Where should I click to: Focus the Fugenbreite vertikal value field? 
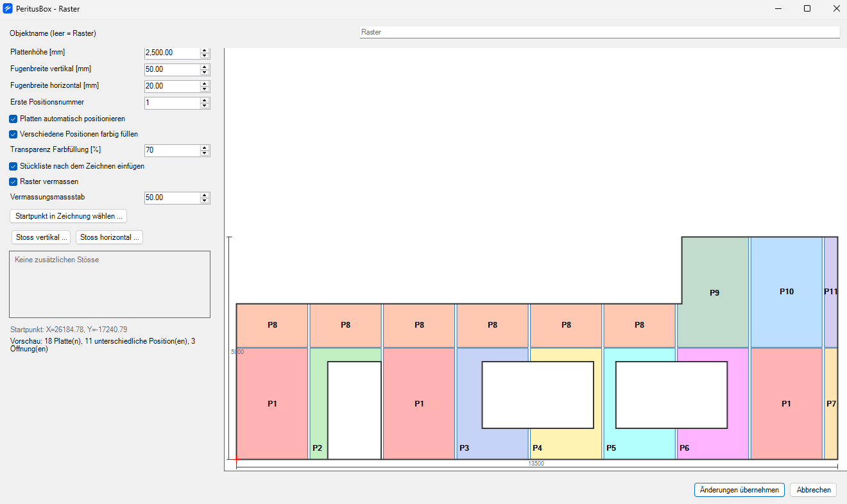172,69
